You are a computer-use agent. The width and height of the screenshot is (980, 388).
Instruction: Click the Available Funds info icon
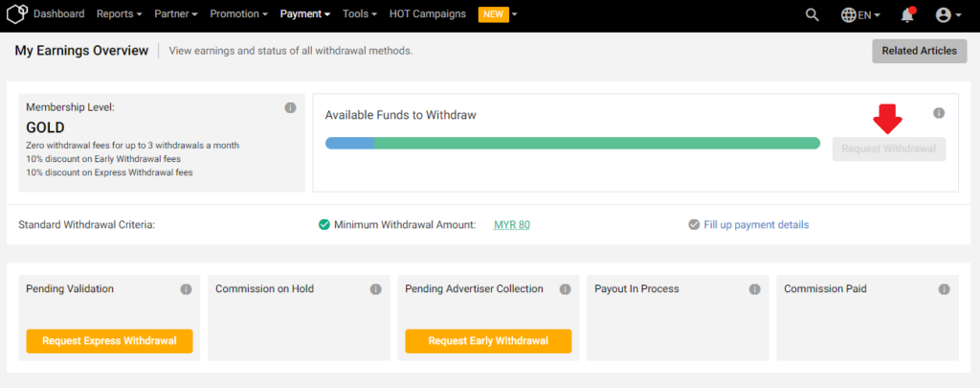pyautogui.click(x=939, y=113)
